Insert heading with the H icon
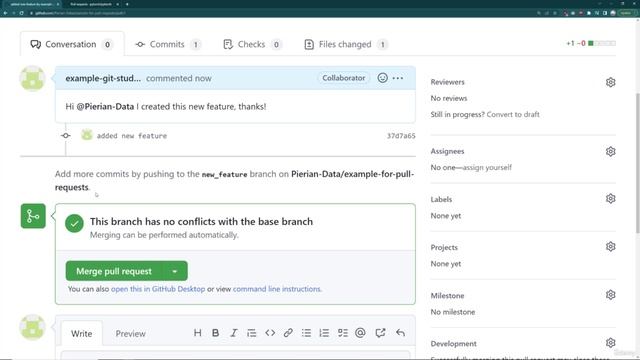The image size is (640, 360). [x=198, y=333]
